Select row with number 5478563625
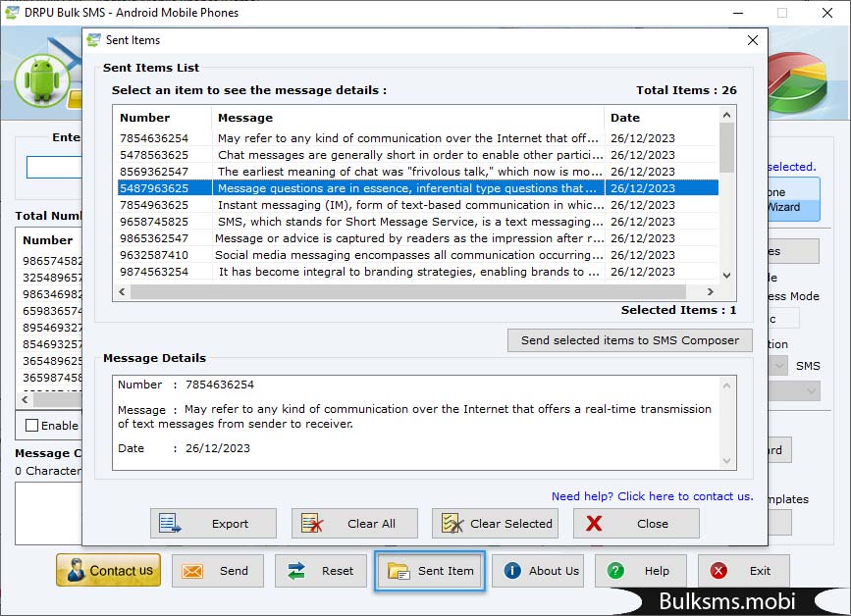851x616 pixels. point(418,155)
